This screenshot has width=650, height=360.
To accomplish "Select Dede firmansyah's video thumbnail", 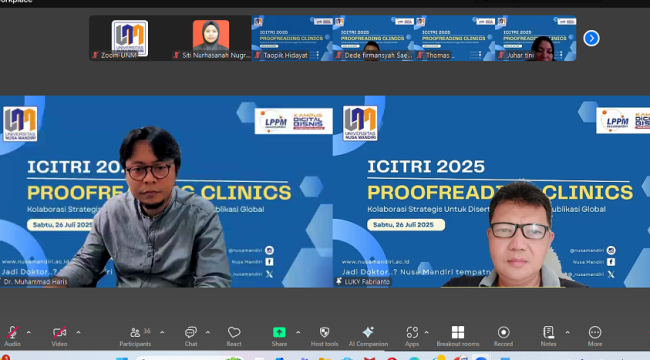I will [x=373, y=38].
